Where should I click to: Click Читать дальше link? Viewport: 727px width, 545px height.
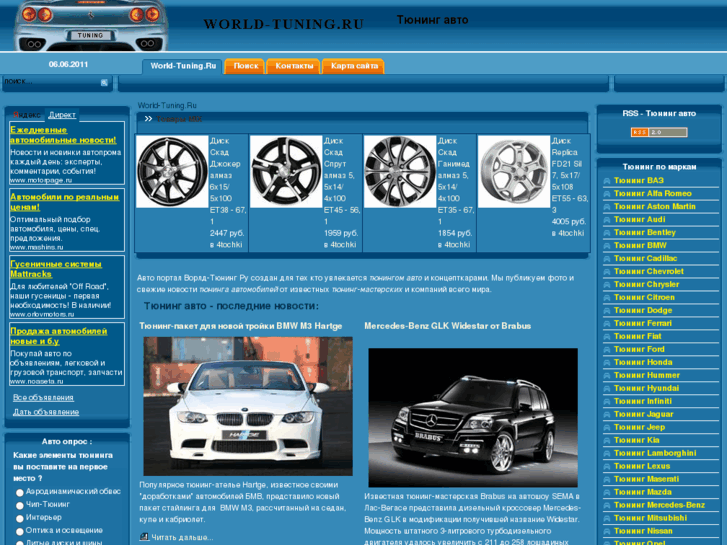(182, 538)
